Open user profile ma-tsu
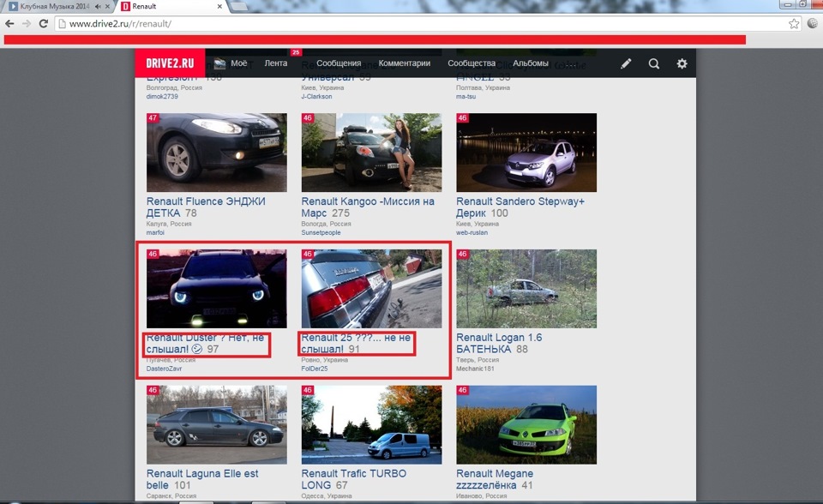 coord(466,97)
